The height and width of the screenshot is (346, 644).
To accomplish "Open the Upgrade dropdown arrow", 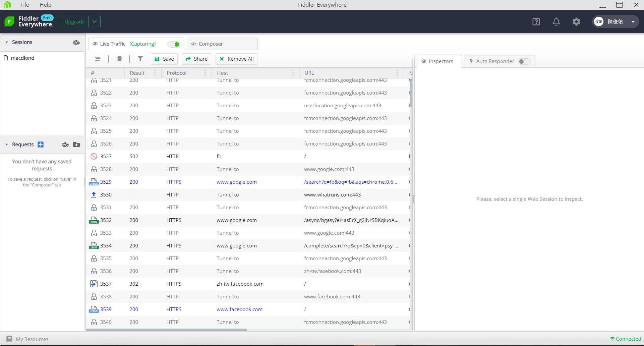I will [x=95, y=22].
